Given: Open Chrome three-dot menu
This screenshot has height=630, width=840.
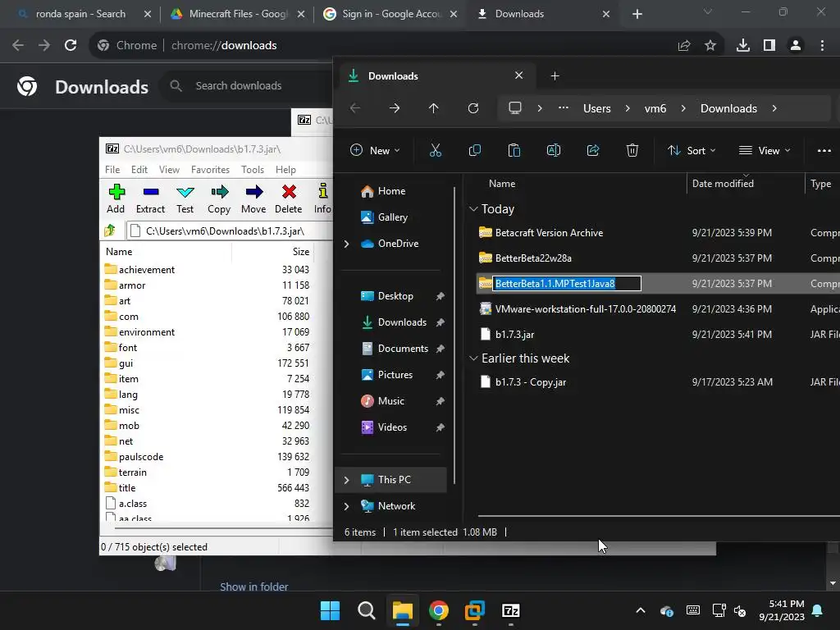Looking at the screenshot, I should click(822, 46).
